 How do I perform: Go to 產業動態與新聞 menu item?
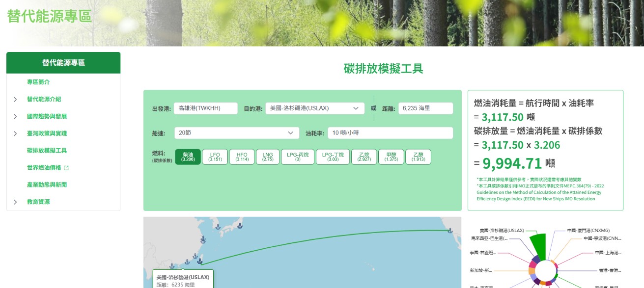point(47,184)
